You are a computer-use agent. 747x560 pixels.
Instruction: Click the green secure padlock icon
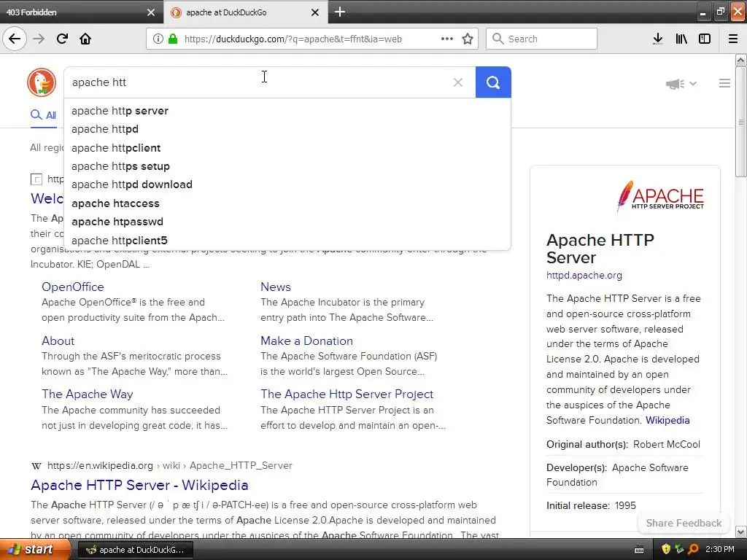click(x=172, y=39)
